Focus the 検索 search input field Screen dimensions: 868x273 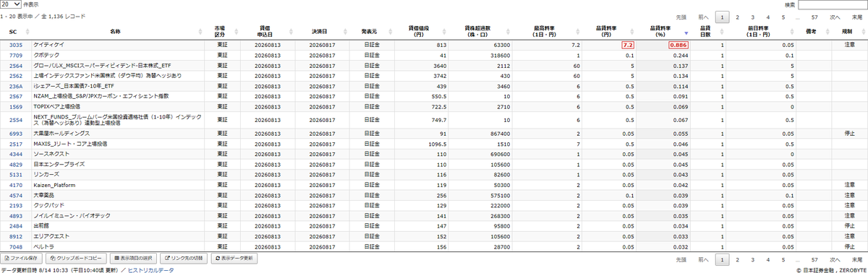[x=834, y=4]
